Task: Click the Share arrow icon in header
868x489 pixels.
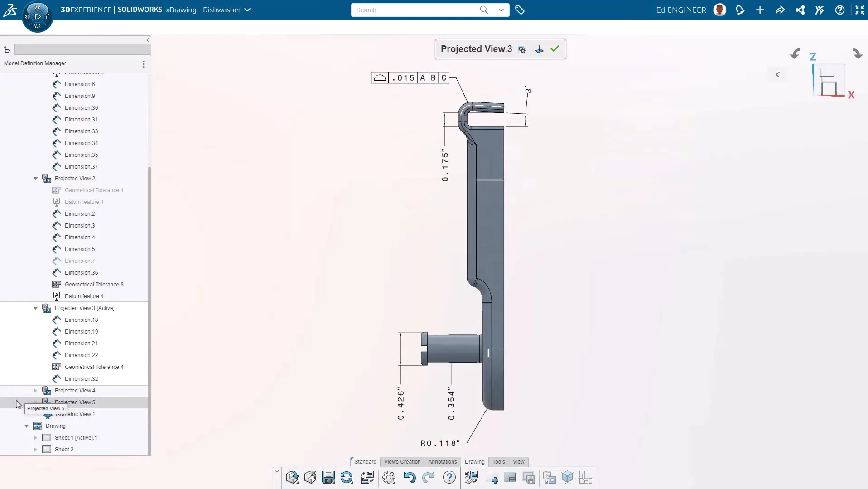Action: tap(780, 10)
